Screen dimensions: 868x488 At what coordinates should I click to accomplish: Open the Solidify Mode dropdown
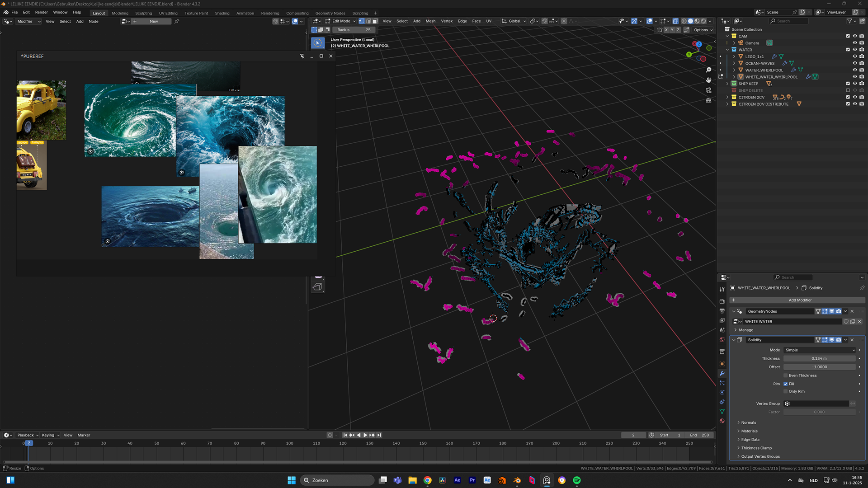820,350
